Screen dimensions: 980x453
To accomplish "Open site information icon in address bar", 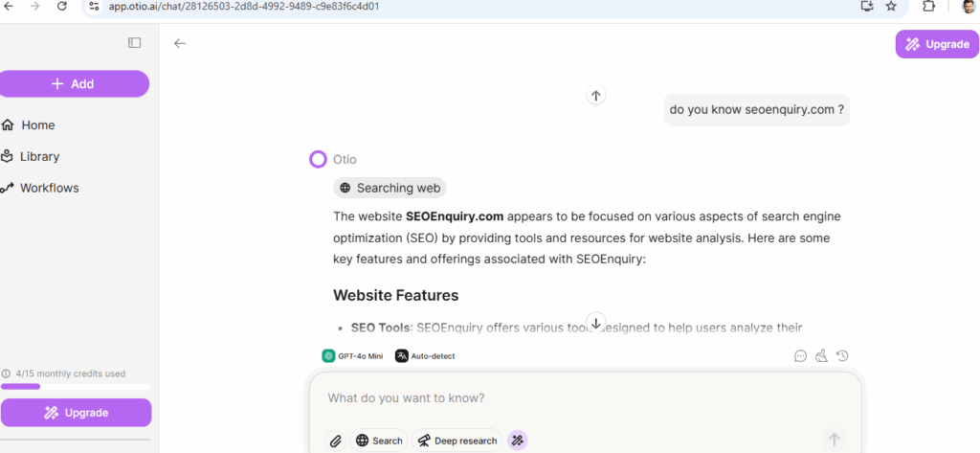I will (94, 7).
